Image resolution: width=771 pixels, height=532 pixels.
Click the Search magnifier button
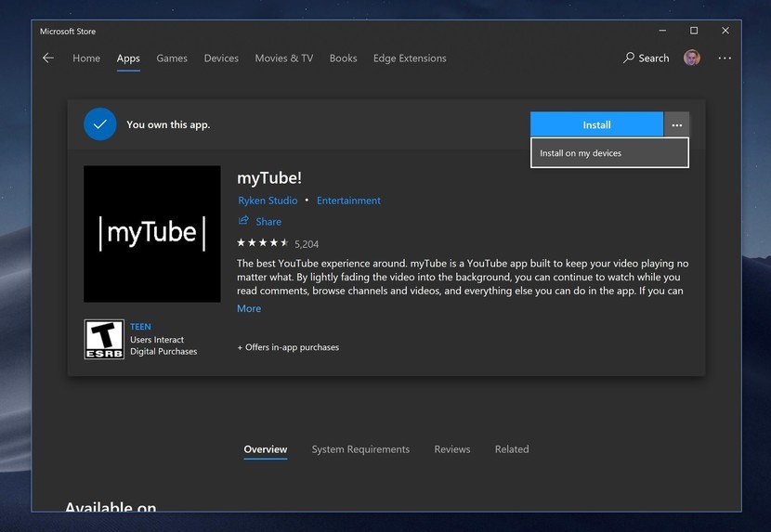click(647, 58)
